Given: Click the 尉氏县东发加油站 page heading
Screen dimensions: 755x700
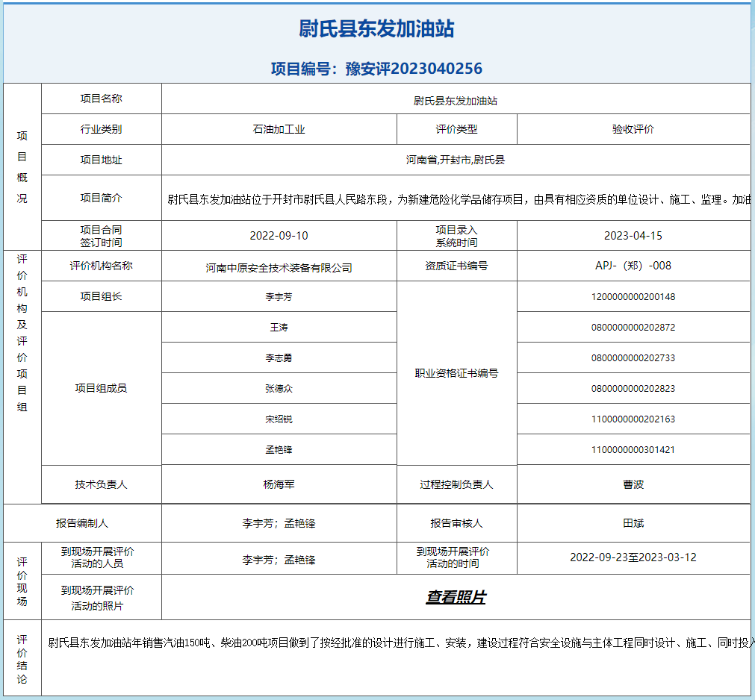Looking at the screenshot, I should coord(376,29).
